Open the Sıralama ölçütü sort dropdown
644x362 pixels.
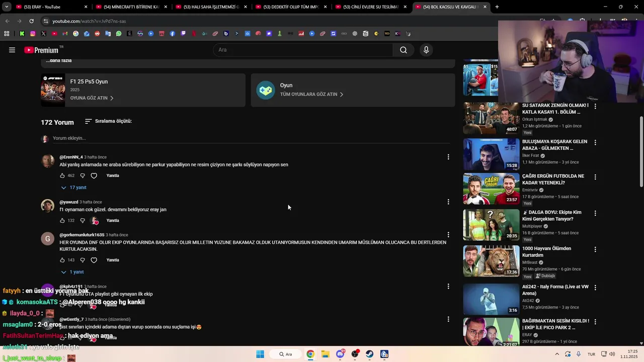pyautogui.click(x=108, y=121)
